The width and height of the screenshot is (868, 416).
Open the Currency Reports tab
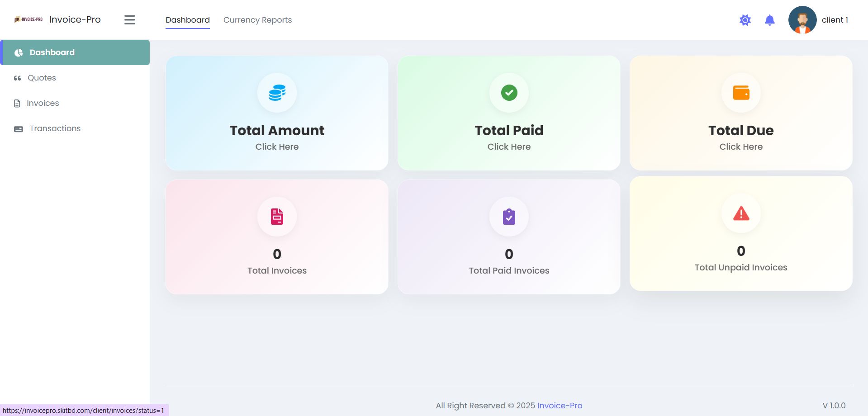point(257,20)
